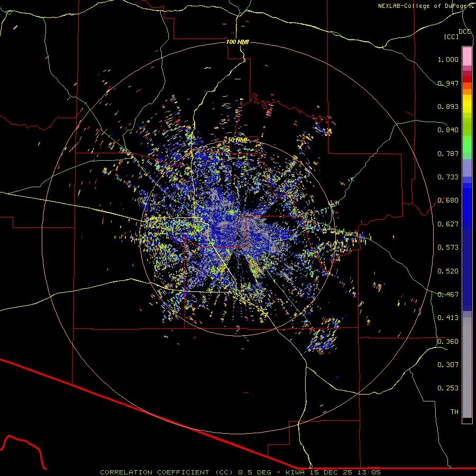The height and width of the screenshot is (476, 476).
Task: Click the 0.787 legend value
Action: pos(448,153)
